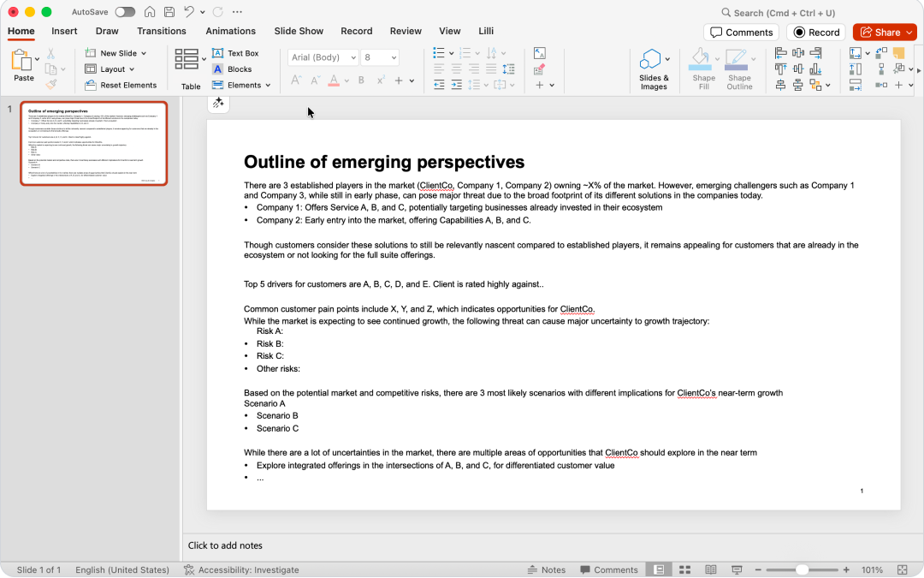Click the orange sticky note icon
This screenshot has width=924, height=578.
898,53
